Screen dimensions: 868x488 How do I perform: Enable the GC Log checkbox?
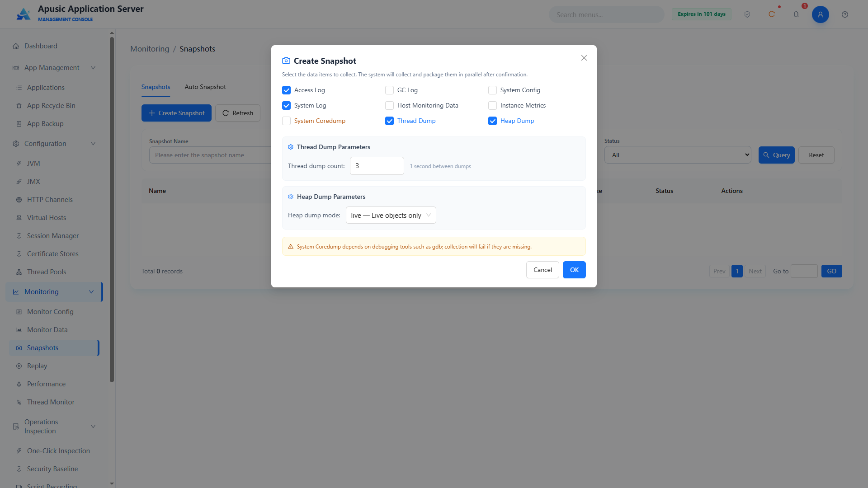click(x=389, y=90)
